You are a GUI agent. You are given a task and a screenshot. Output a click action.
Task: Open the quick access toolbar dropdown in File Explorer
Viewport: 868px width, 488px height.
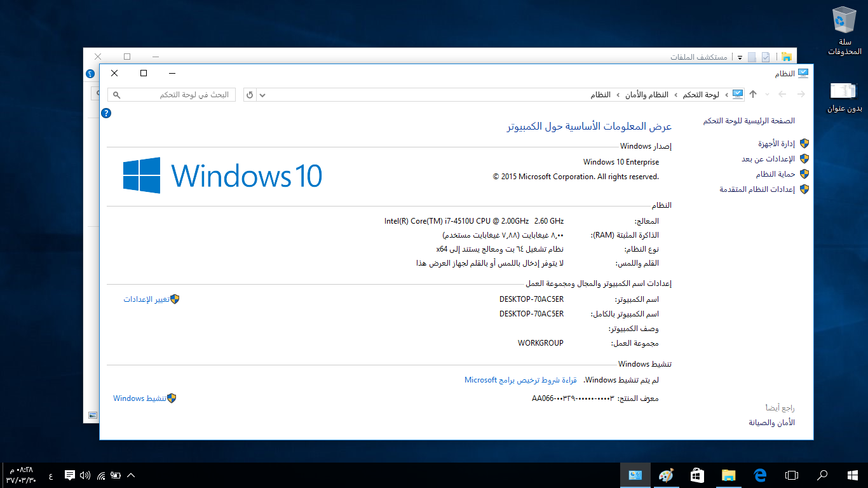(740, 57)
